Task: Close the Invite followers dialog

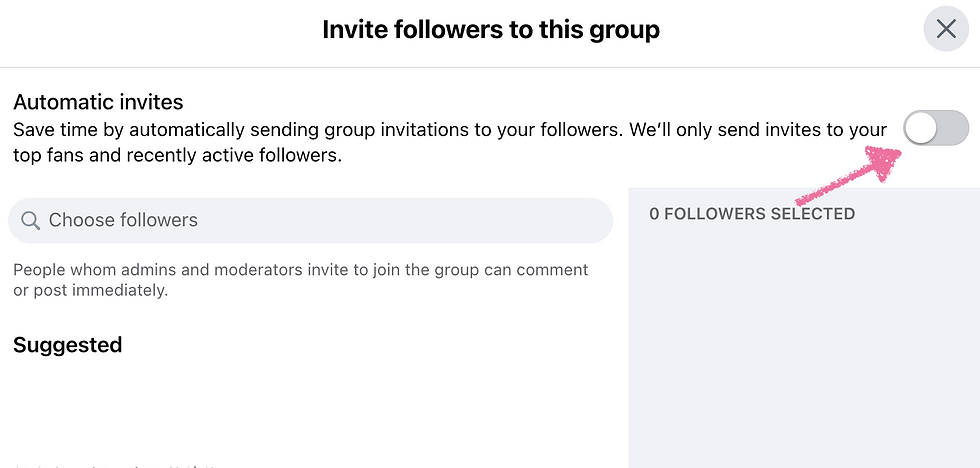Action: [946, 29]
